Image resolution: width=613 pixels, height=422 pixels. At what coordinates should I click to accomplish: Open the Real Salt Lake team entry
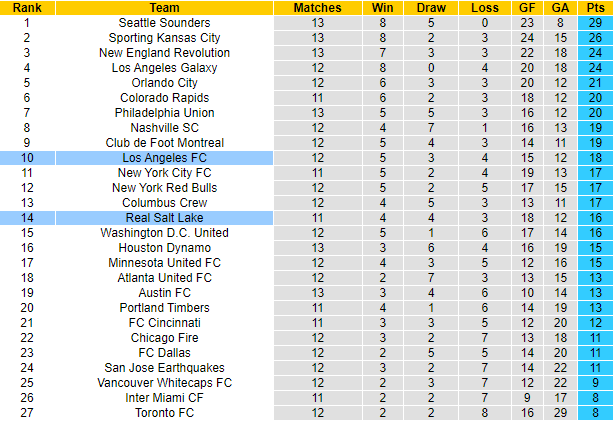point(164,218)
